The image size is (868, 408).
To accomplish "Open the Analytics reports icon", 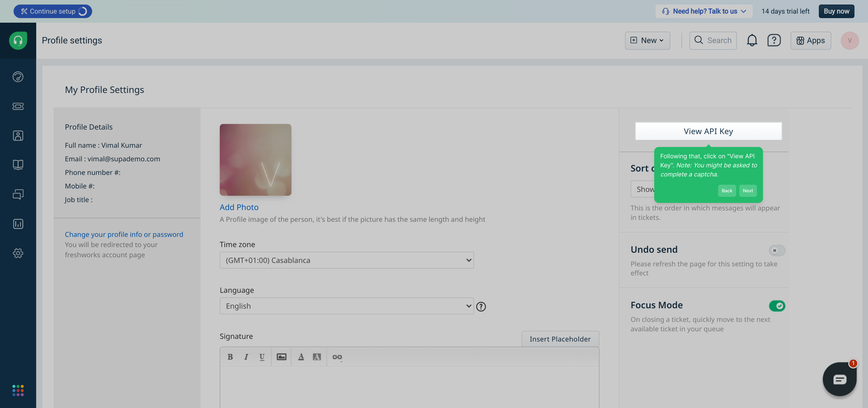I will (x=18, y=224).
